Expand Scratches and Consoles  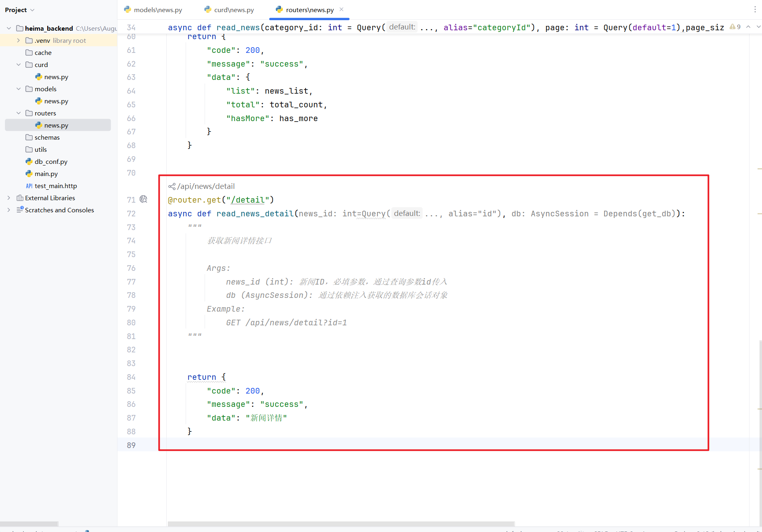coord(8,210)
